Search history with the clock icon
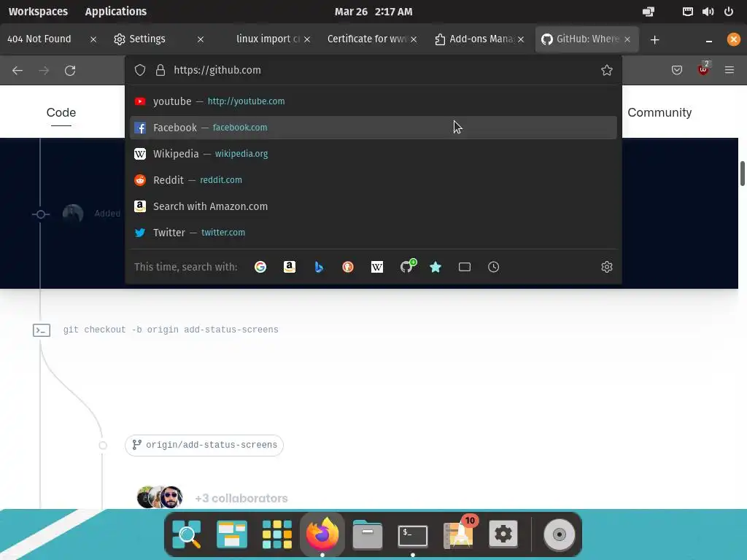 [x=494, y=267]
